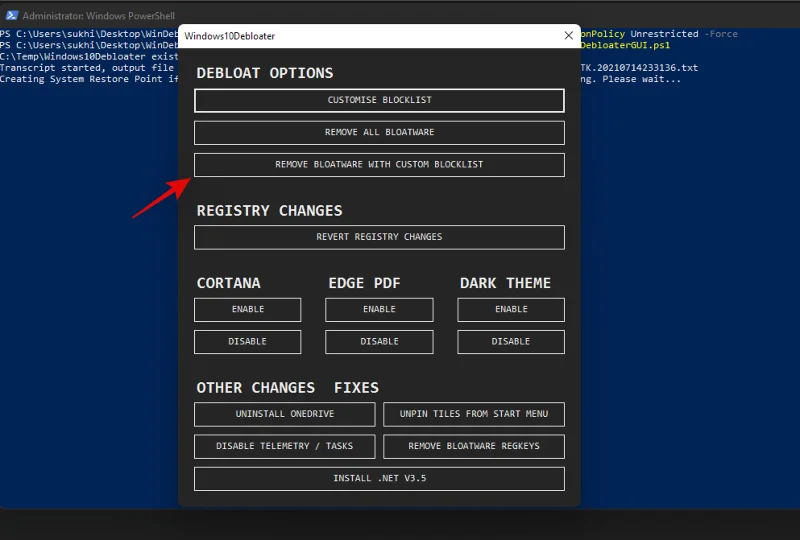Click Remove Bloatware Regkeys
Viewport: 800px width, 540px height.
tap(473, 446)
